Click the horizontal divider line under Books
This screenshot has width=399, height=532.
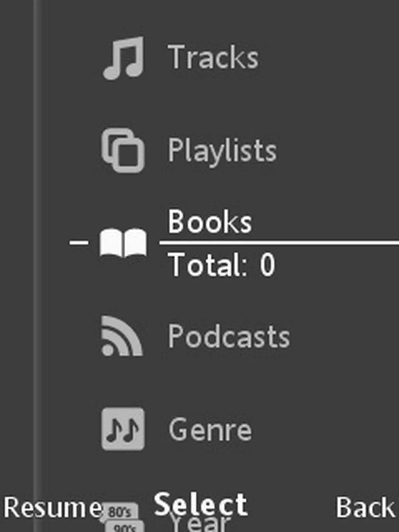279,243
